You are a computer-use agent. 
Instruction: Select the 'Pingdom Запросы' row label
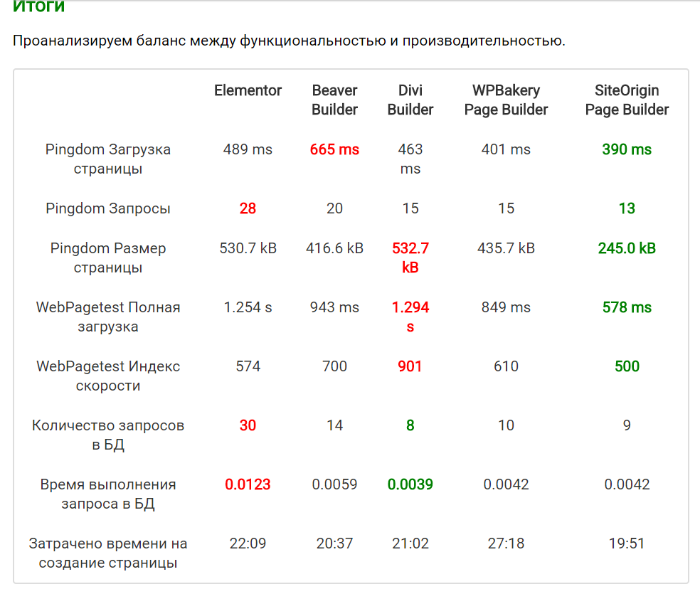pyautogui.click(x=108, y=208)
